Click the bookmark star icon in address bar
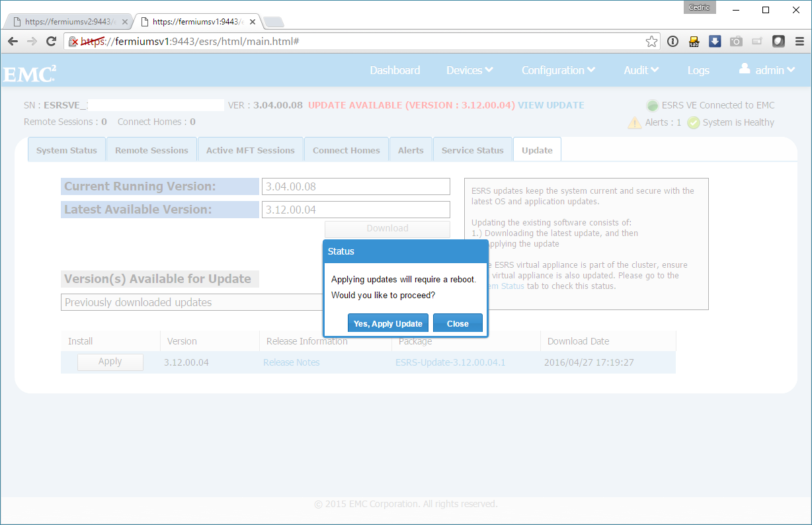Viewport: 812px width, 525px height. [651, 42]
